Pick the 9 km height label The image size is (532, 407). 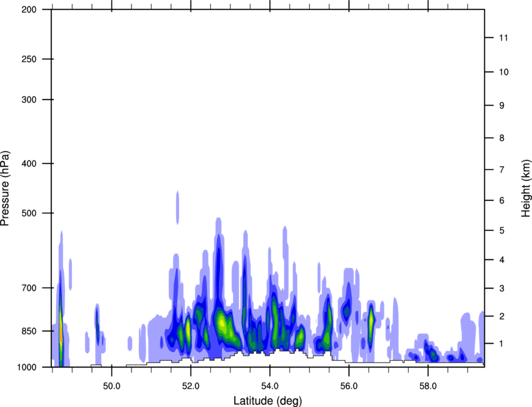[502, 106]
